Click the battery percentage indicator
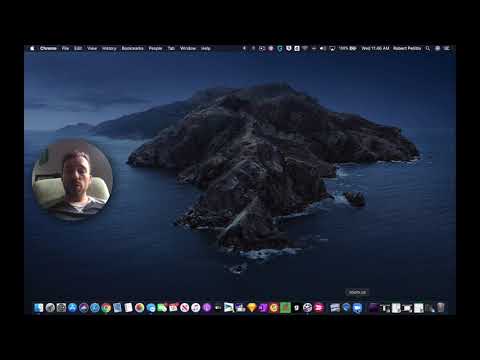480x360 pixels. [x=347, y=48]
